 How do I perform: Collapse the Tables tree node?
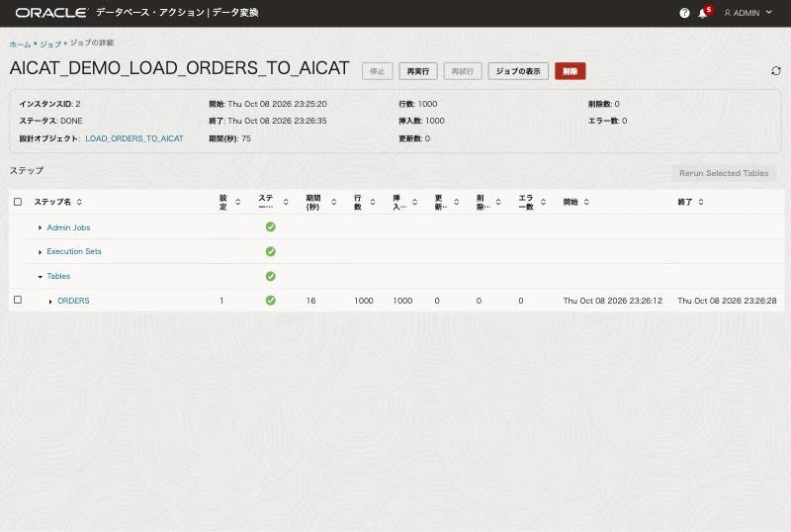click(40, 277)
